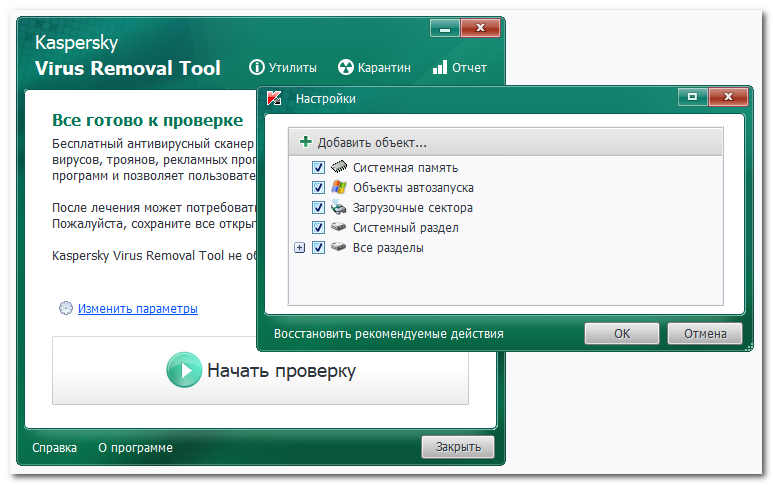Click the green plus icon for adding an object
Screen dimensions: 773x485
coord(306,142)
